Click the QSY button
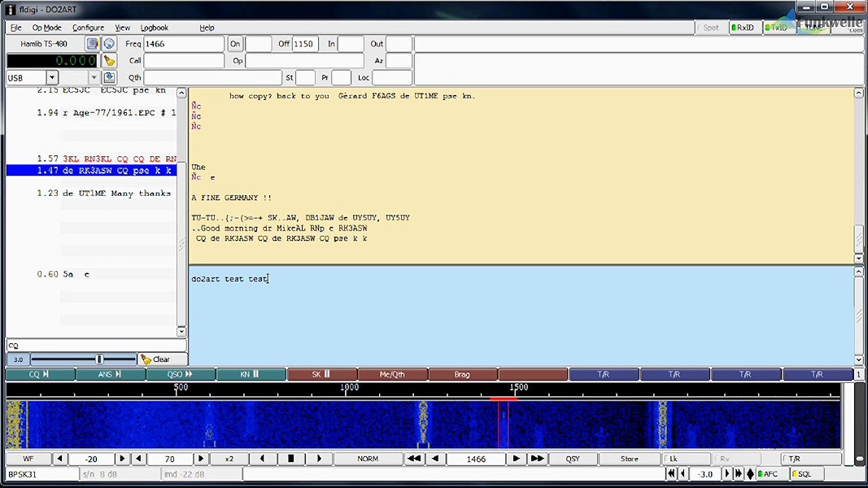 (x=573, y=459)
